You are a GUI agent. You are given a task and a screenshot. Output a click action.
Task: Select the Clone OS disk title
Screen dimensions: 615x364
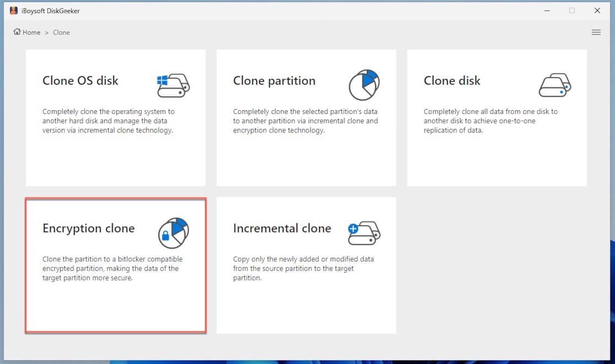click(x=80, y=81)
